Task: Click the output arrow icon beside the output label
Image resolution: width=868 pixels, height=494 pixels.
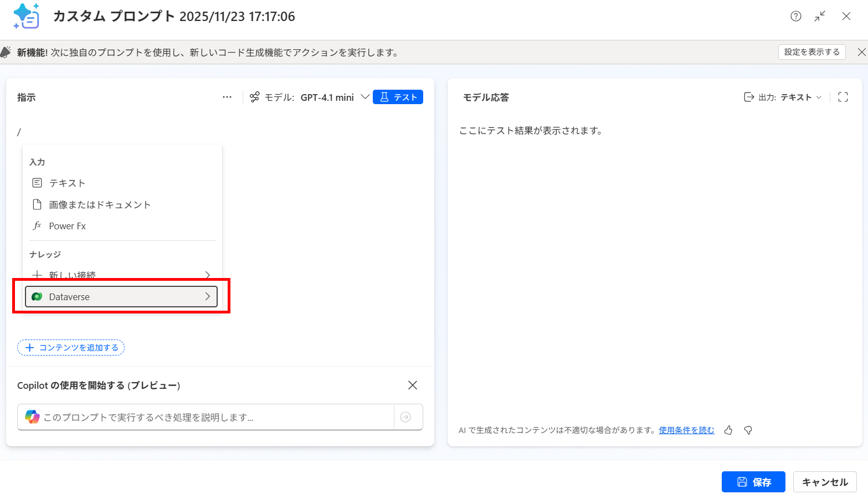Action: click(749, 97)
